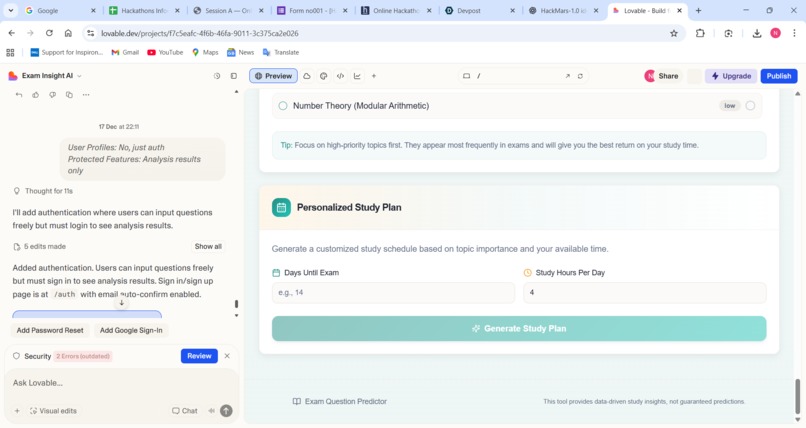Open the Chrome profile avatar
The image size is (806, 428).
tap(775, 33)
